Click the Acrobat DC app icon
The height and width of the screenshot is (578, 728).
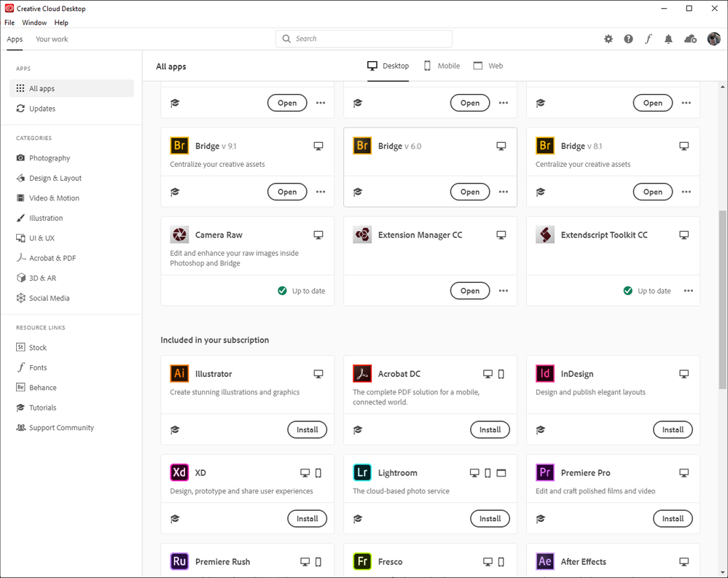pyautogui.click(x=362, y=374)
